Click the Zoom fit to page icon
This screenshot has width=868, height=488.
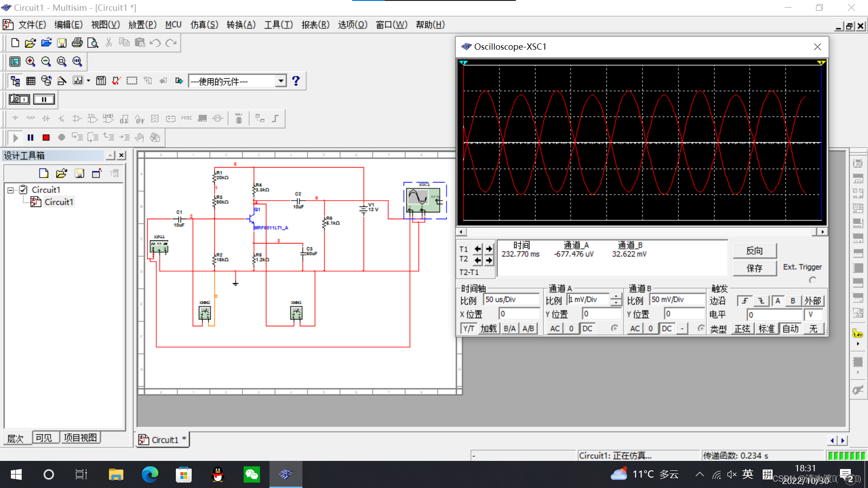point(77,61)
